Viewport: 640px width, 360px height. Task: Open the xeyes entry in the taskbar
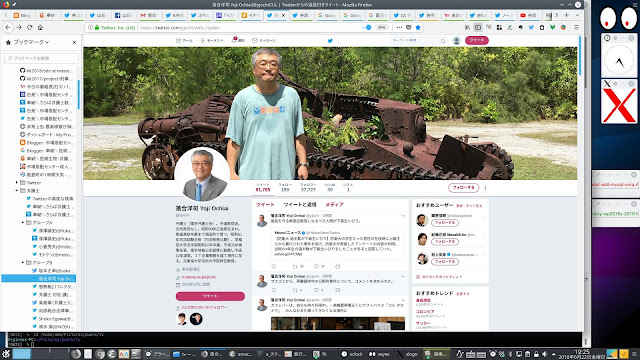pyautogui.click(x=380, y=354)
